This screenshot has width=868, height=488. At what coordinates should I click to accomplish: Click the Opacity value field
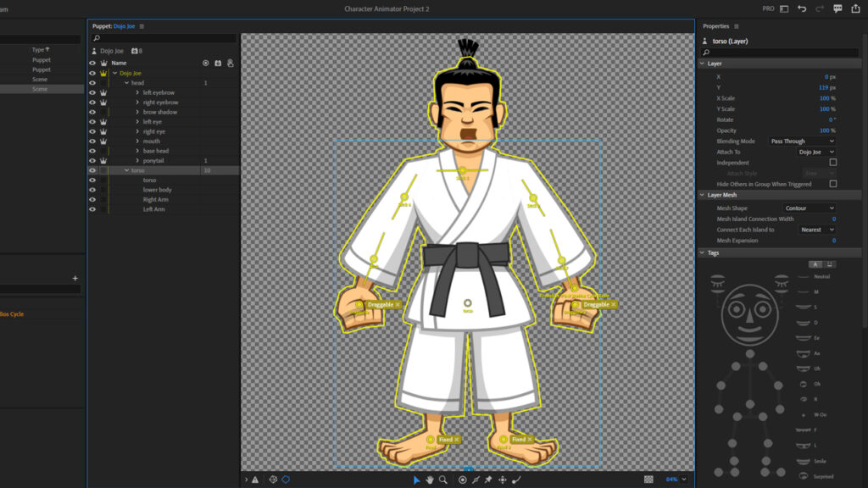824,130
